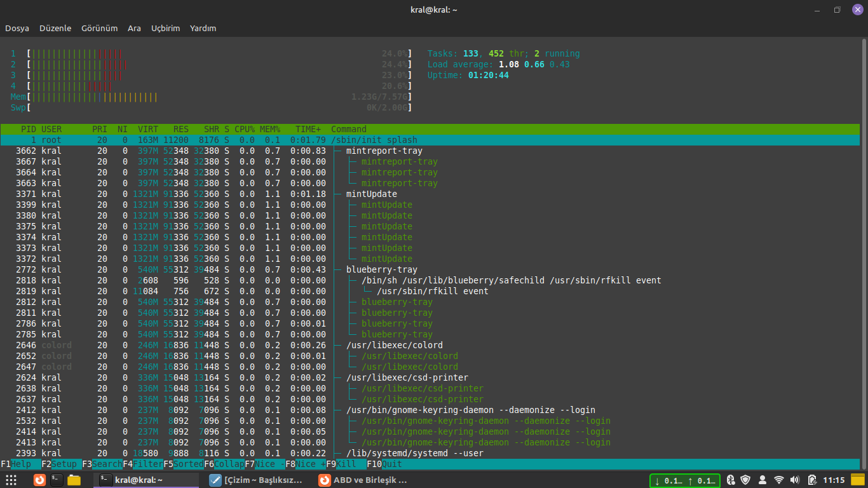Open the battery power tray icon
The image size is (868, 488).
click(811, 480)
